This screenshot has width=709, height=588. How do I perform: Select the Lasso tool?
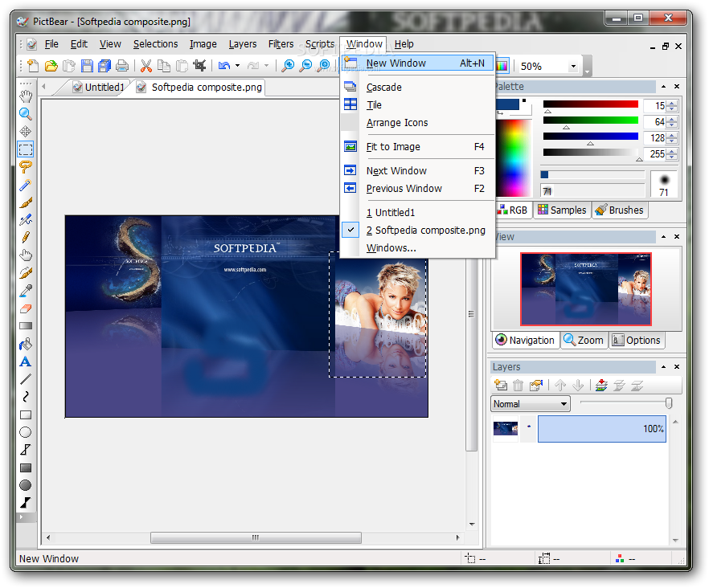26,167
